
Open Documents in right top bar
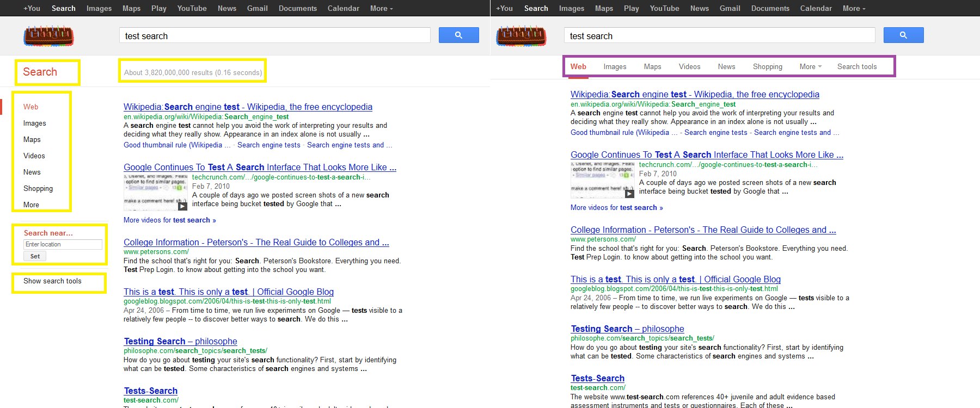(x=770, y=8)
